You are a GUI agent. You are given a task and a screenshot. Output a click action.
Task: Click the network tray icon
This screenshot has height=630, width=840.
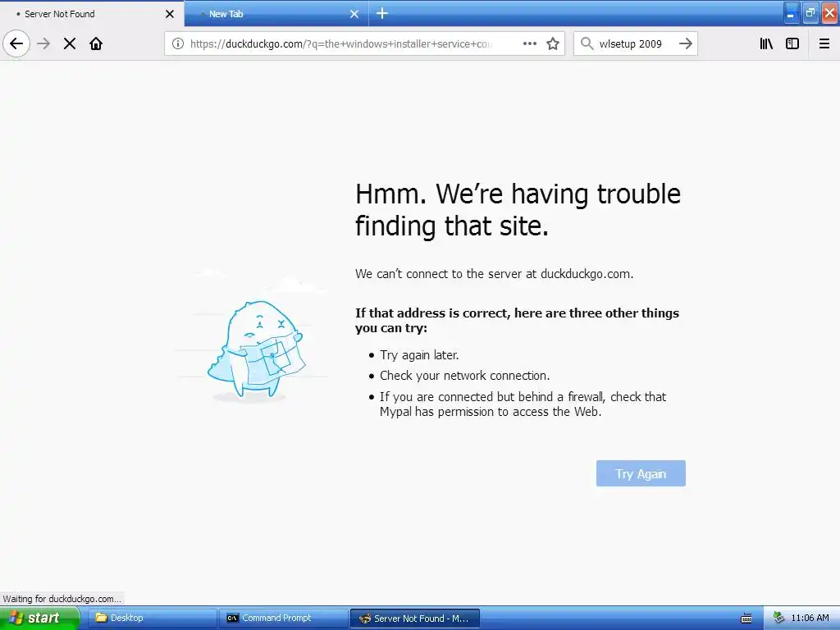pyautogui.click(x=779, y=619)
